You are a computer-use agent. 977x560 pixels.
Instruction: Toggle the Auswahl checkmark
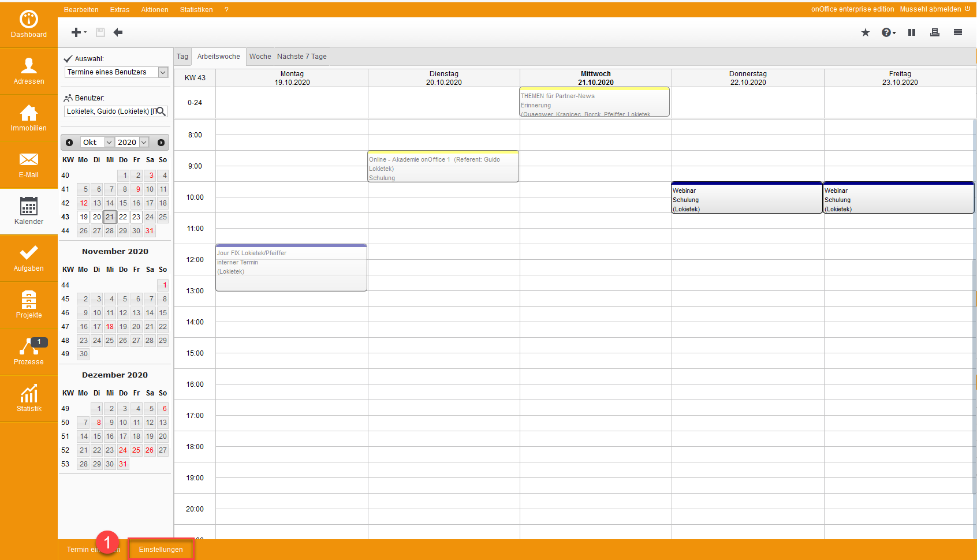[68, 59]
